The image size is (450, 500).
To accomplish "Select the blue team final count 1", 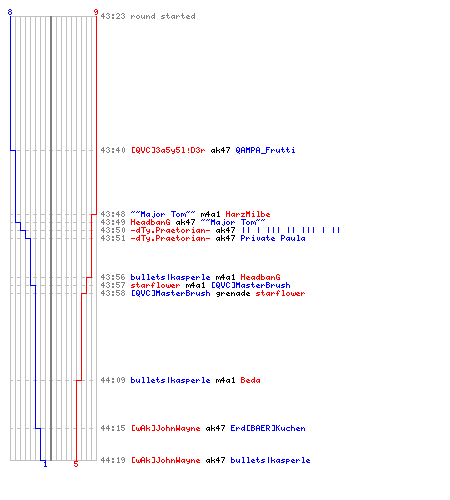I will pos(45,464).
